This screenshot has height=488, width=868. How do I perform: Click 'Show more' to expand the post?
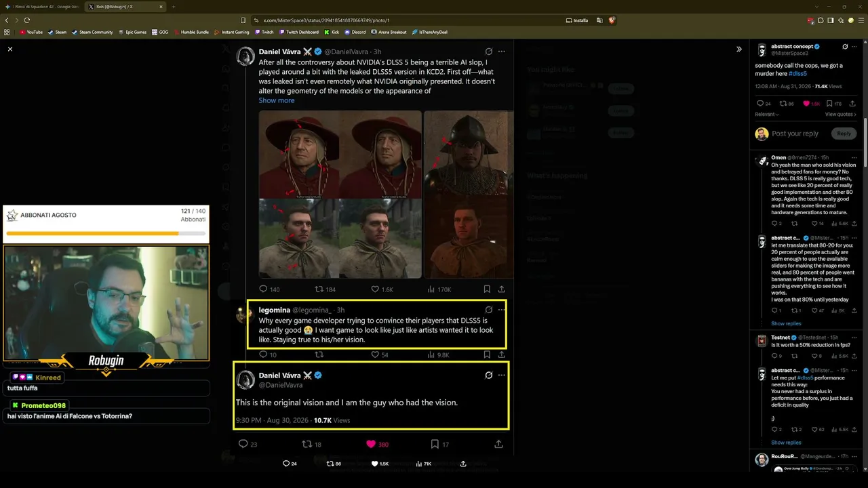[x=277, y=100]
